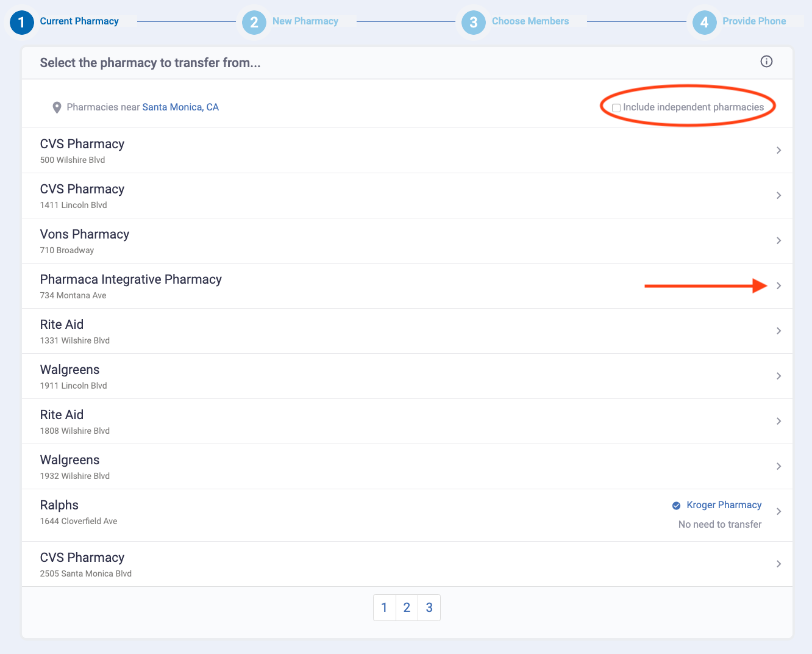Viewport: 812px width, 654px height.
Task: Click the blue verified checkmark beside Kroger Pharmacy
Action: tap(676, 505)
